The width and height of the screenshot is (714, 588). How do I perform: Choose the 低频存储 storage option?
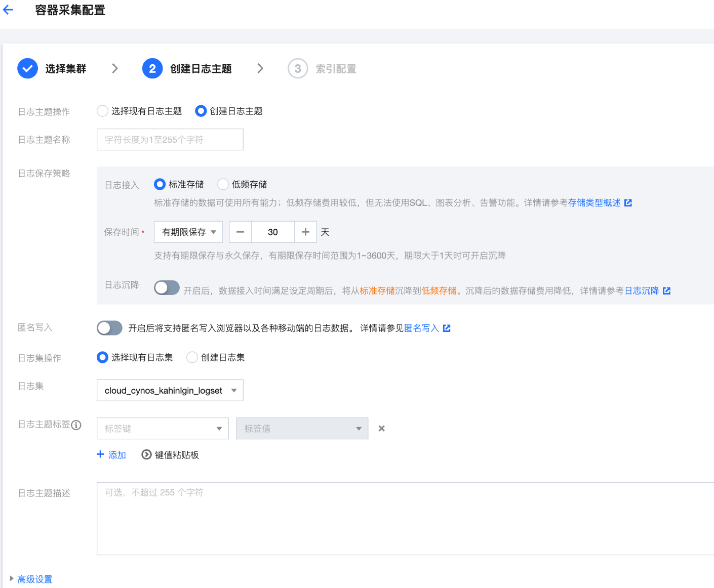coord(223,184)
